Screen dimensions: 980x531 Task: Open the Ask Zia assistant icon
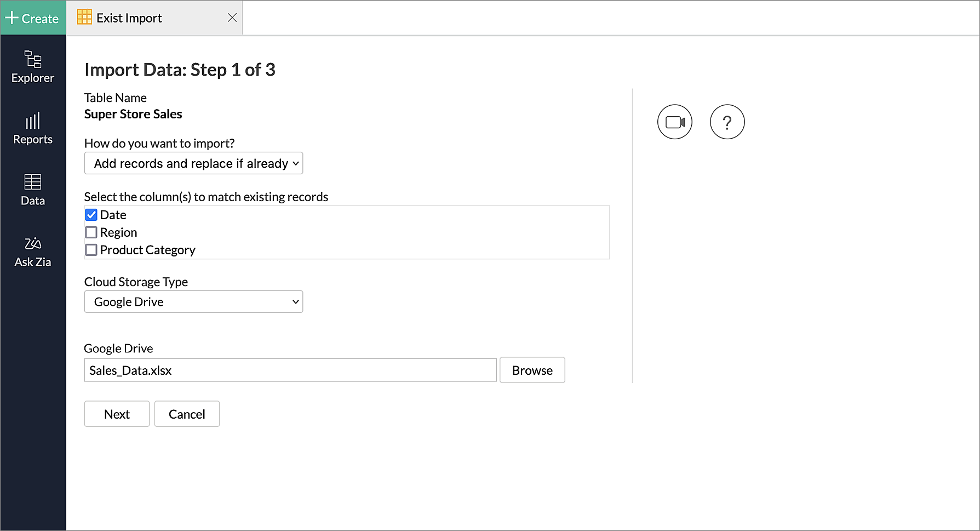click(x=33, y=243)
